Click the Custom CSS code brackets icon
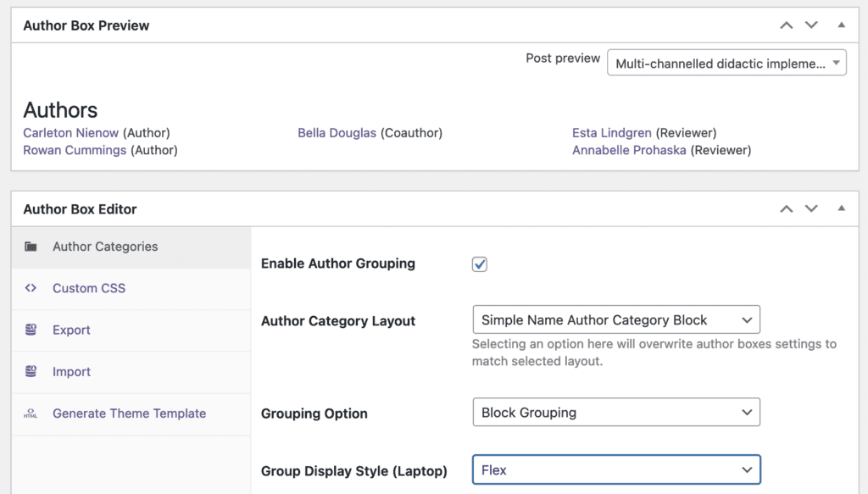 31,288
